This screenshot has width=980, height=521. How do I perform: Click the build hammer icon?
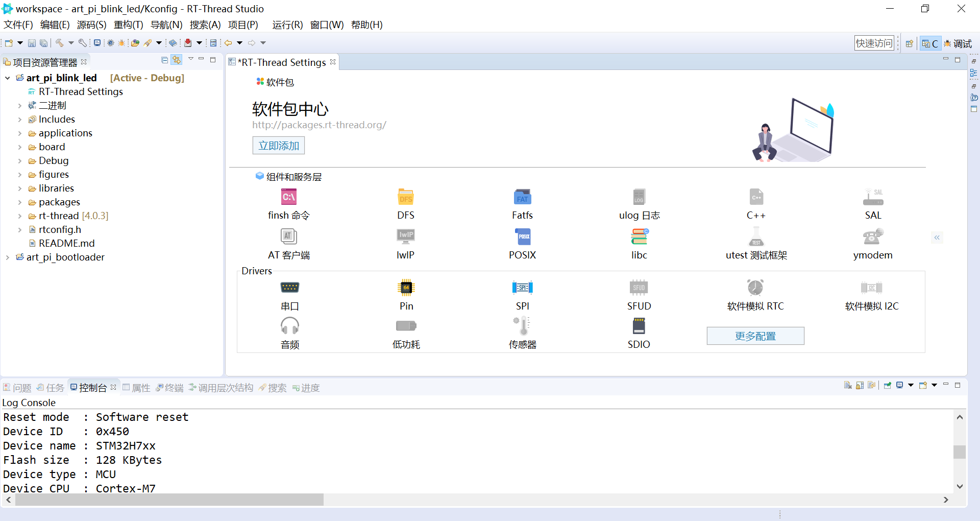tap(60, 43)
